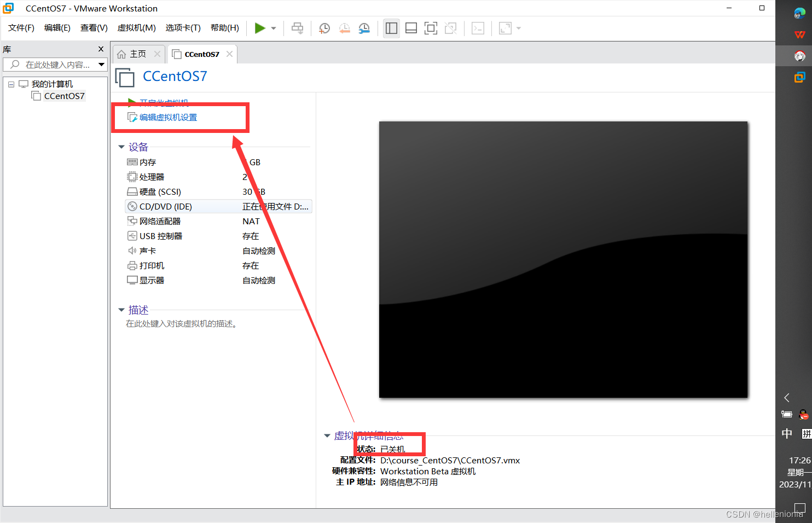Image resolution: width=812 pixels, height=523 pixels.
Task: Click the VMware Workstation title bar icon
Action: tap(8, 8)
